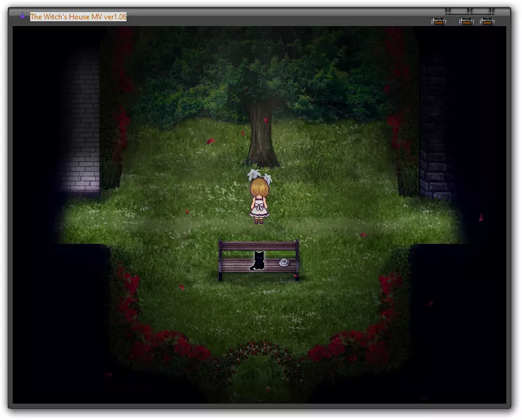522x420 pixels.
Task: Click the white teacup on the bench
Action: point(284,263)
